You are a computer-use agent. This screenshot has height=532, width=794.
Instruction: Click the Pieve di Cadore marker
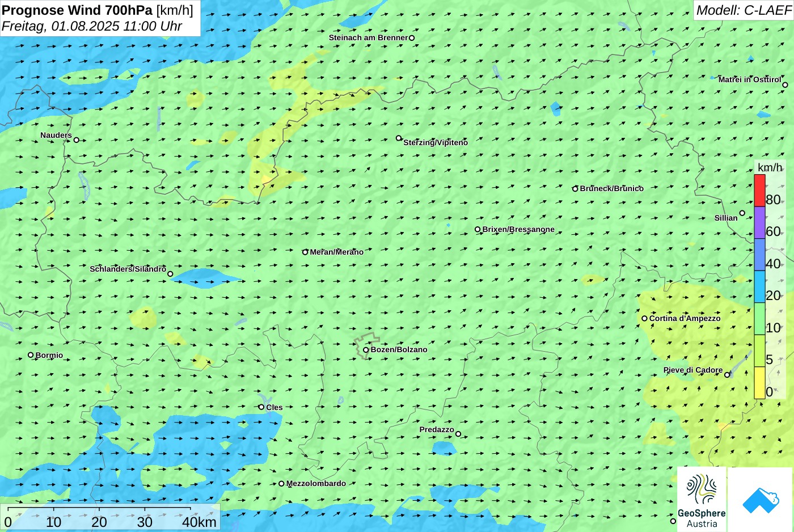point(727,375)
